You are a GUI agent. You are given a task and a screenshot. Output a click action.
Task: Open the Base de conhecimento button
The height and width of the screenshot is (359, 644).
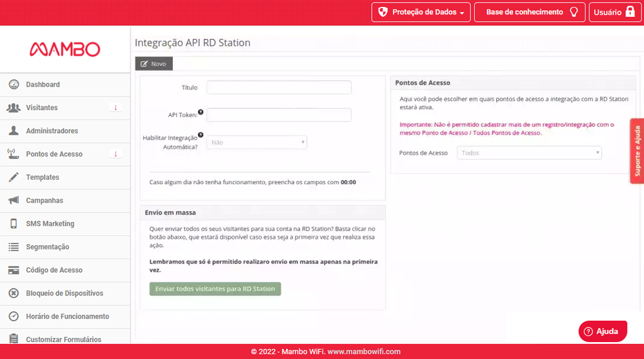(530, 12)
